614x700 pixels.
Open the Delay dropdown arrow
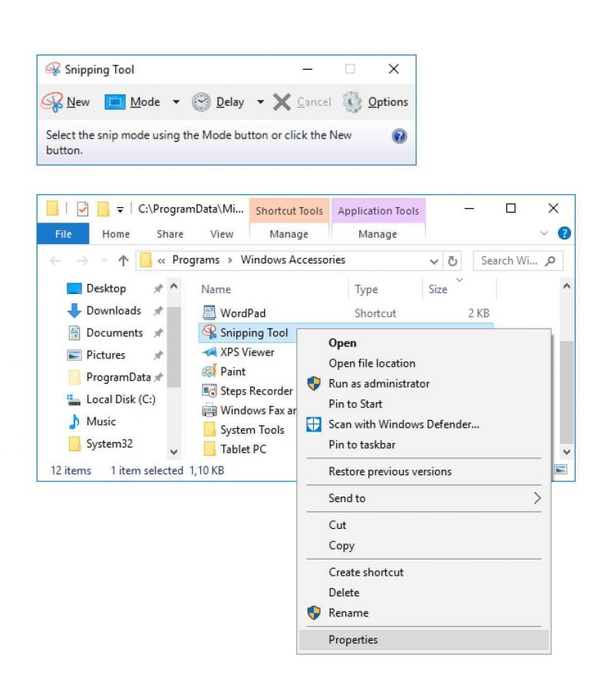click(260, 102)
